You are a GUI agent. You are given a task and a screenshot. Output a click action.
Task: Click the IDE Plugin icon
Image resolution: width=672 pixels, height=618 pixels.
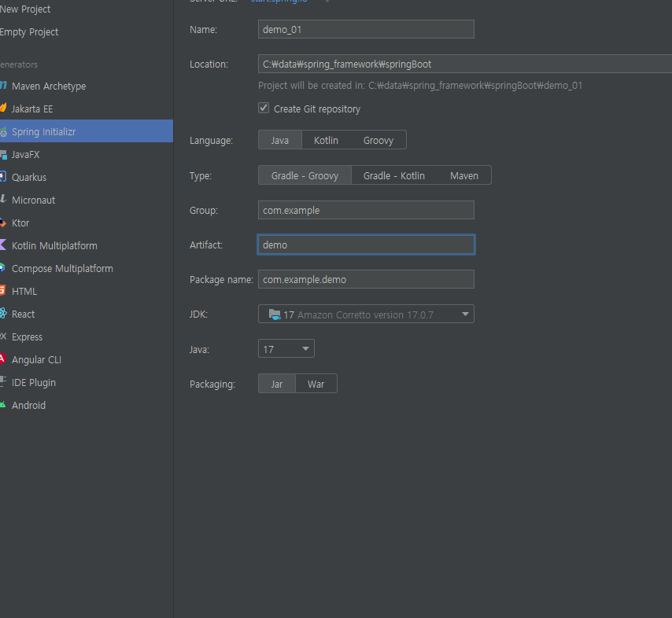click(3, 381)
